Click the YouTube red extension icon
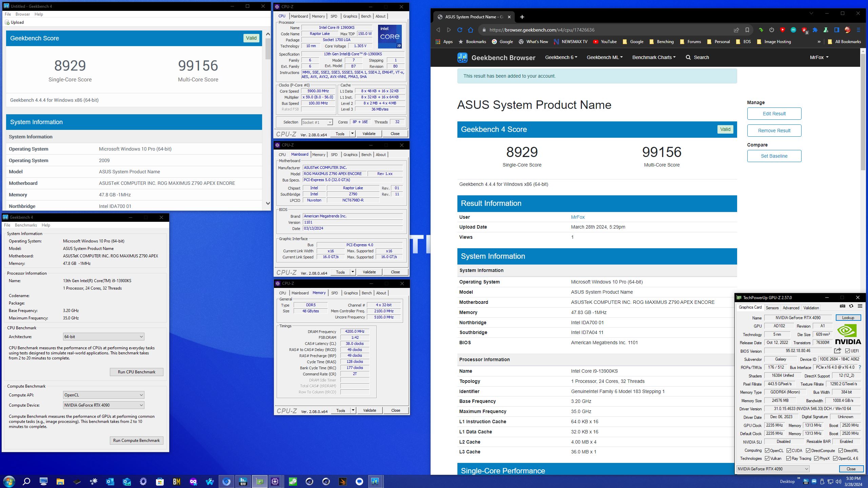The image size is (868, 488). point(783,30)
